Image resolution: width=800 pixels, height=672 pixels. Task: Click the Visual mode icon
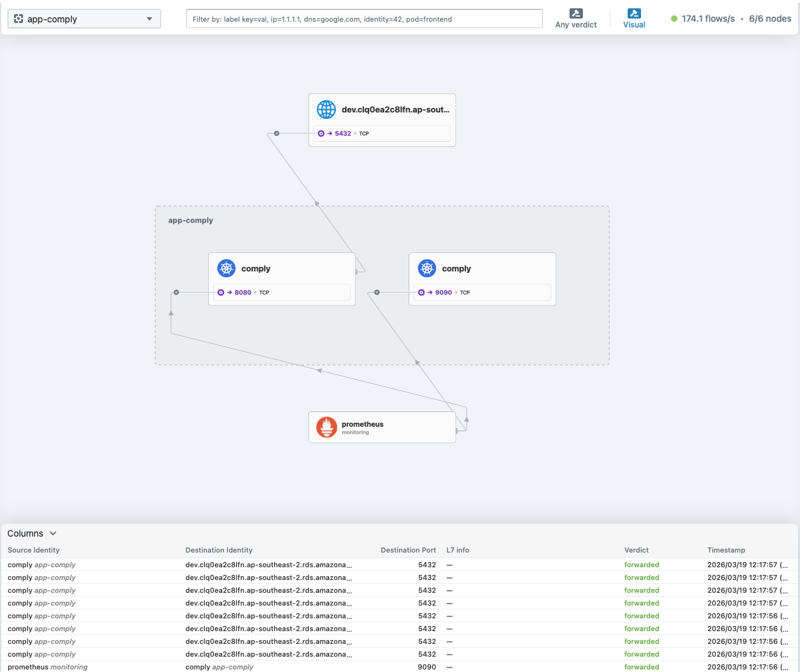point(634,13)
